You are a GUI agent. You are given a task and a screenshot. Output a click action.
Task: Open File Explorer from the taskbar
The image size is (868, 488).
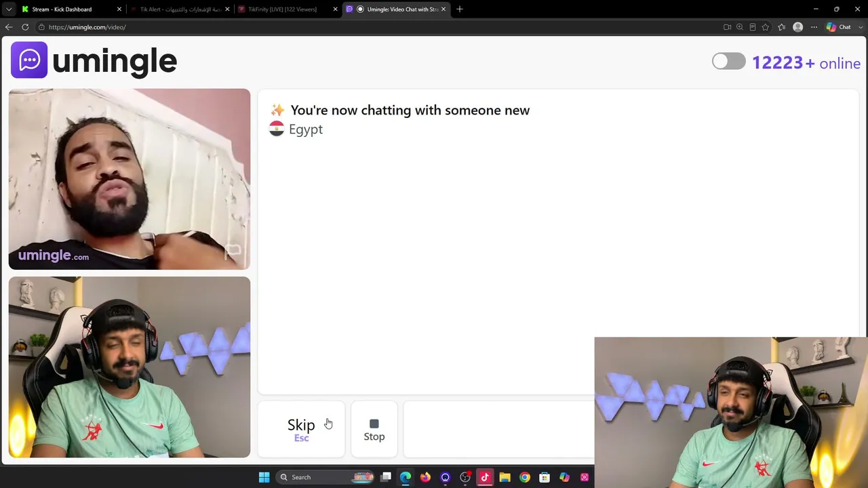click(x=505, y=477)
